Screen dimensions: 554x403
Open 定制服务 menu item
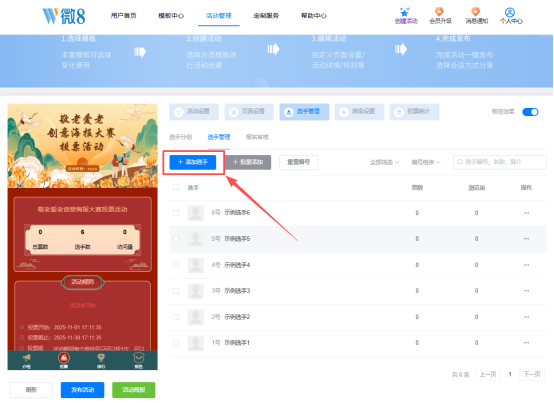(x=266, y=16)
